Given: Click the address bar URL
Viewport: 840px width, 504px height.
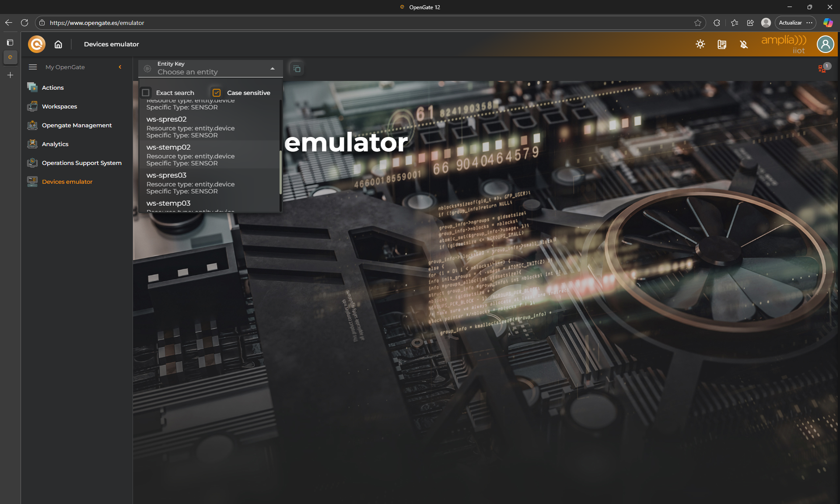Looking at the screenshot, I should (x=97, y=23).
